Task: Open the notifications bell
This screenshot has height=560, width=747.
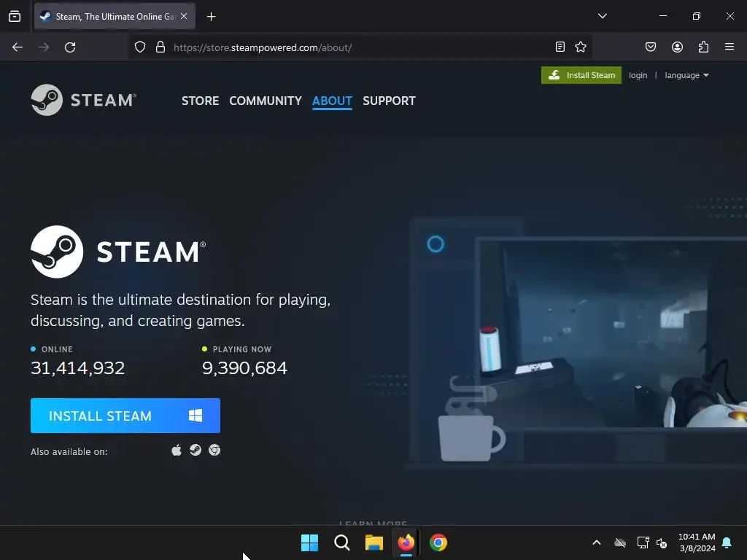Action: click(x=727, y=542)
